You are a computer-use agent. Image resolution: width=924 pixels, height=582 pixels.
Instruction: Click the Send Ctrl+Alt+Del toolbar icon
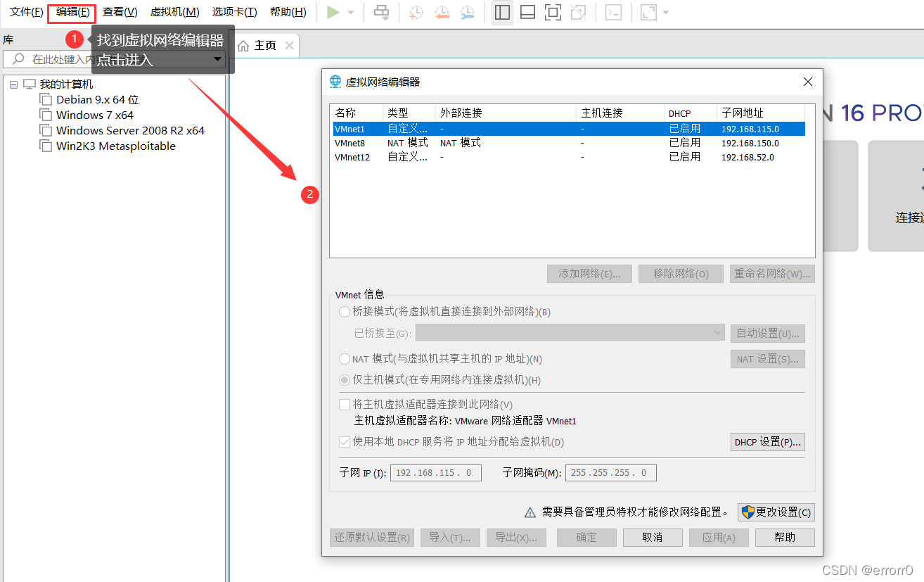(381, 12)
